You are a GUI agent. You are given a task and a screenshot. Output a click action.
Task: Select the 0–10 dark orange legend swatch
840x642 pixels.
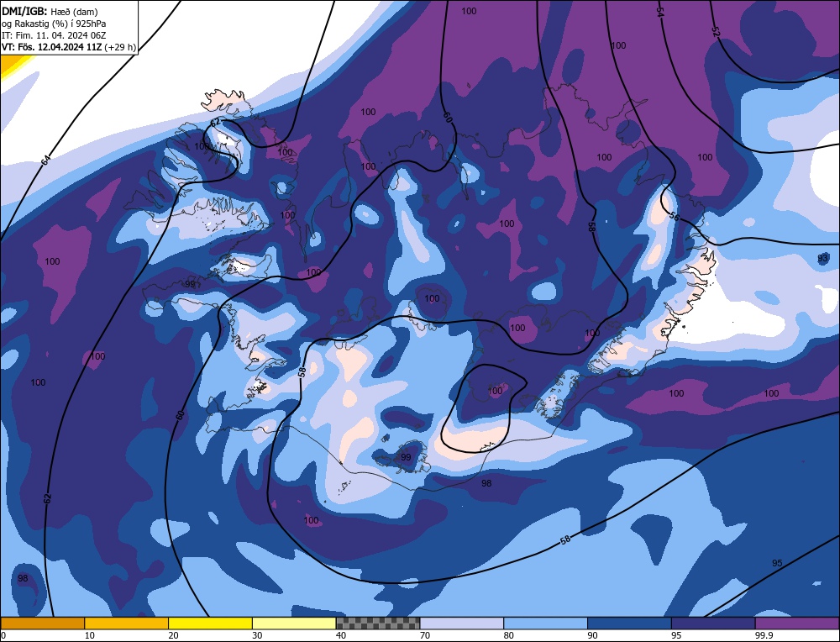42,624
